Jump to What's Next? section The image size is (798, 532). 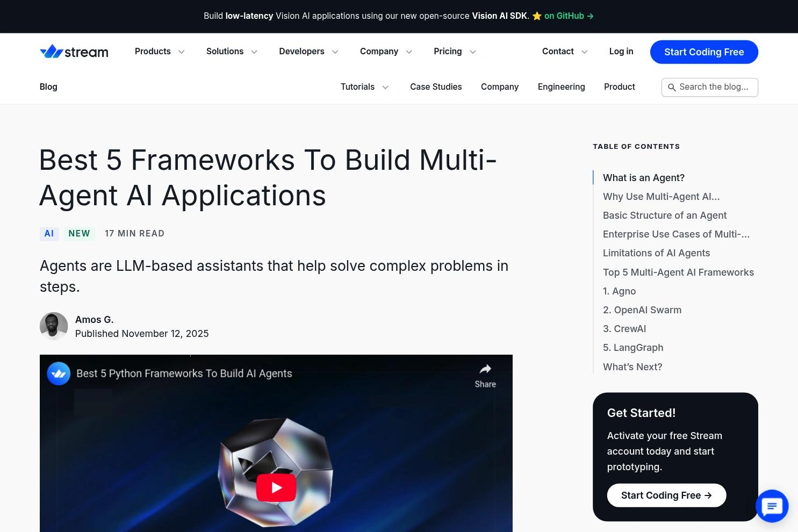click(x=632, y=367)
